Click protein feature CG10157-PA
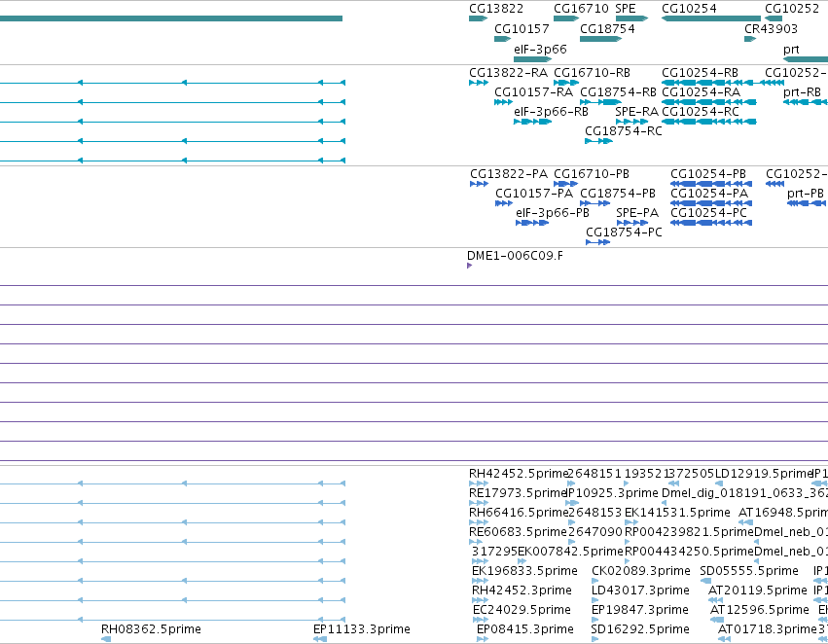828x644 pixels. [504, 203]
